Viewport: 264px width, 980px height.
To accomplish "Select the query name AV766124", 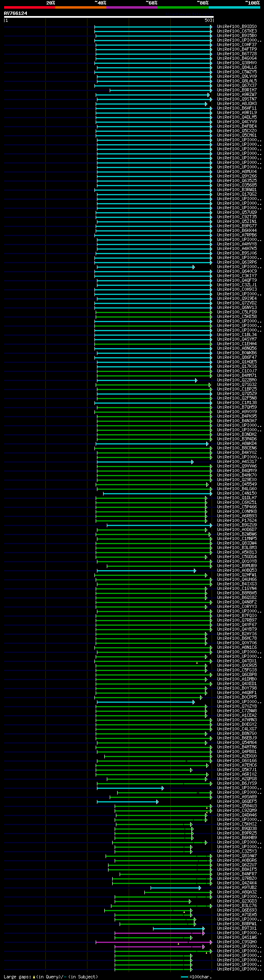I will click(16, 13).
